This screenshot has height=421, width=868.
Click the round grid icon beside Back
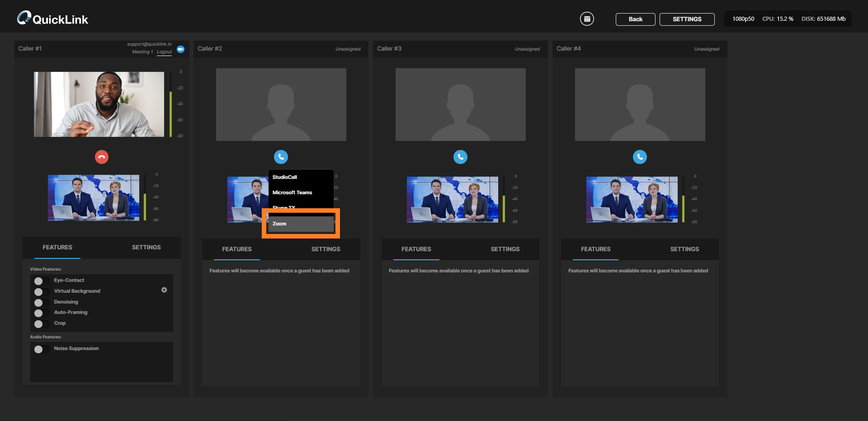coord(587,19)
